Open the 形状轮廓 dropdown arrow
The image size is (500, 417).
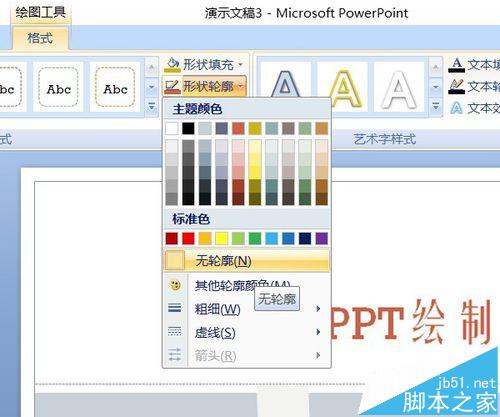[241, 87]
